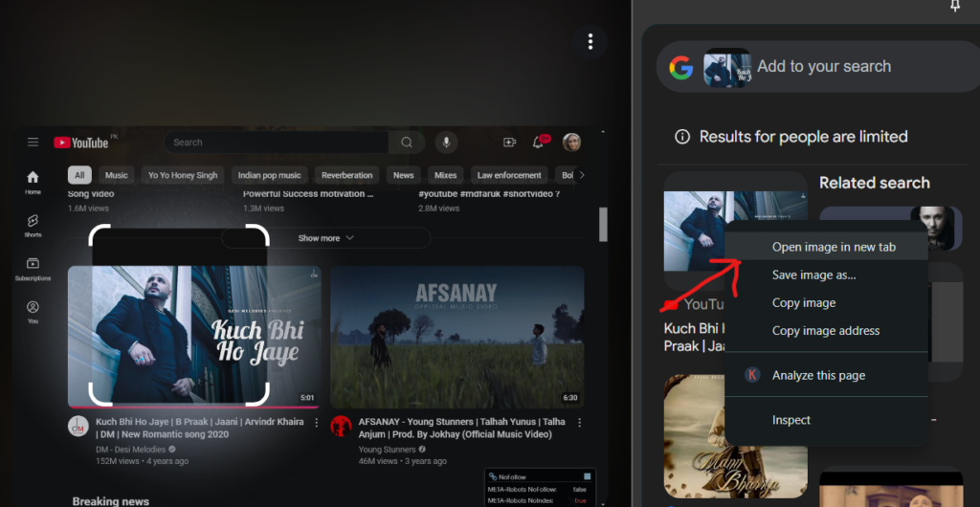Click the YouTube search magnifier button
The width and height of the screenshot is (980, 507).
(407, 143)
